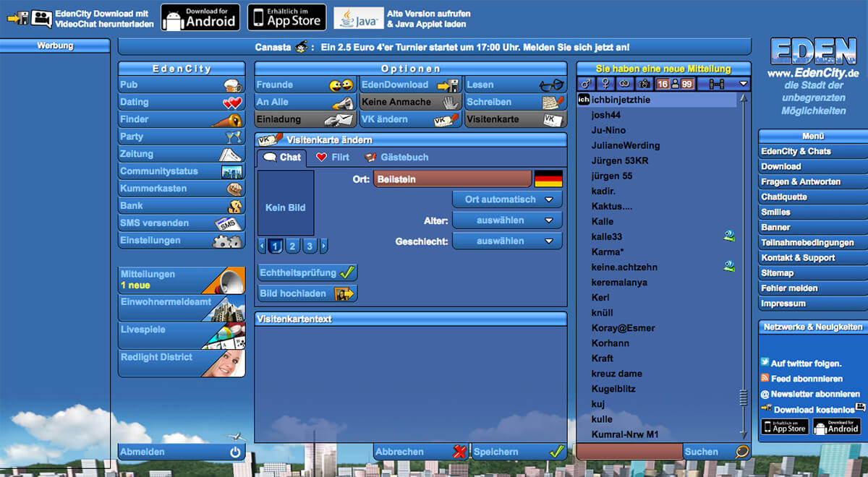Click the next picture arrow
Screen dimensions: 868x477
click(x=323, y=246)
